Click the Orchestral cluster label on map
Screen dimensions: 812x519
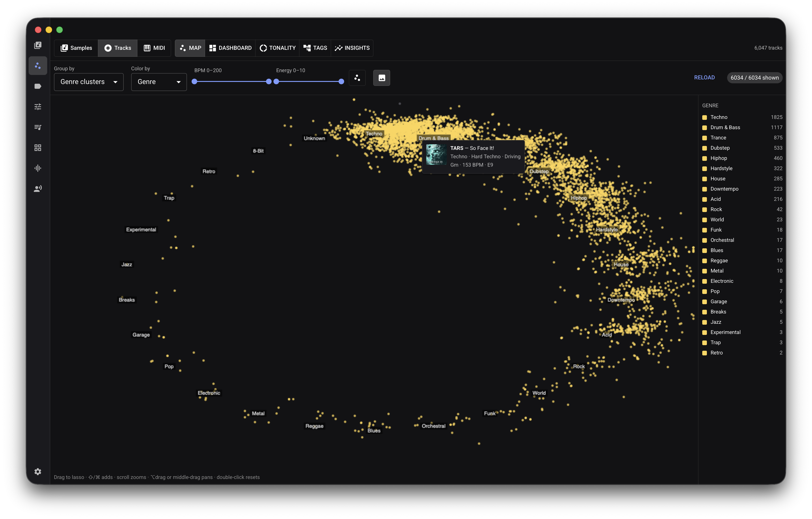pyautogui.click(x=433, y=426)
